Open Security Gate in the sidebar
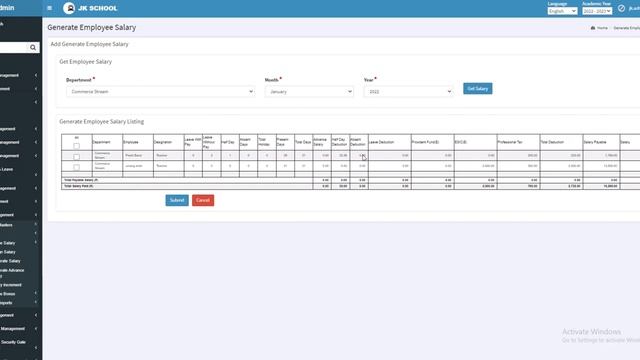 coord(13,342)
